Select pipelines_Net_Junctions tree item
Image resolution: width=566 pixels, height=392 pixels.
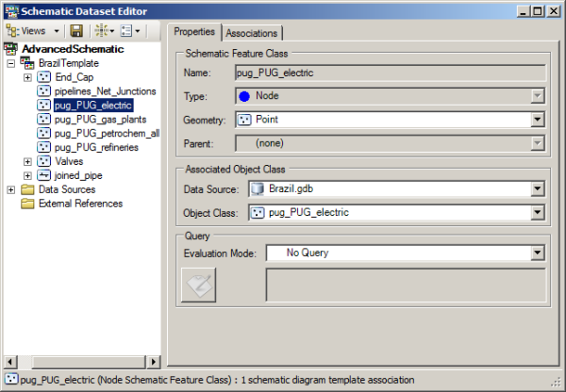click(x=105, y=91)
